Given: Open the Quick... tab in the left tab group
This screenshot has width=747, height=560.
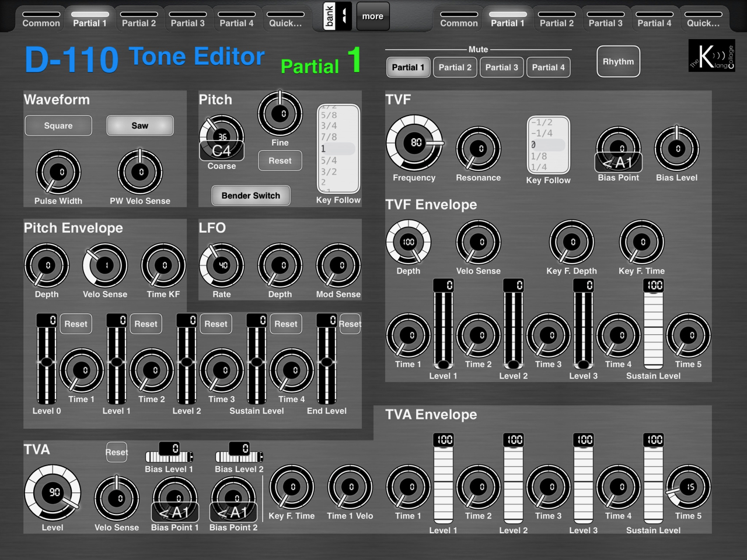Looking at the screenshot, I should coord(286,19).
